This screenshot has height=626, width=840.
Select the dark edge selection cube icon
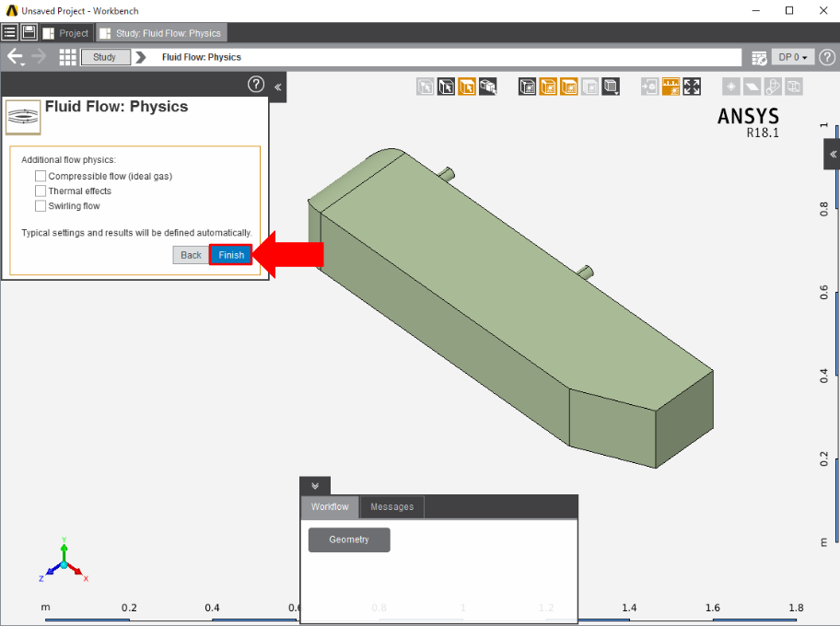(x=446, y=87)
